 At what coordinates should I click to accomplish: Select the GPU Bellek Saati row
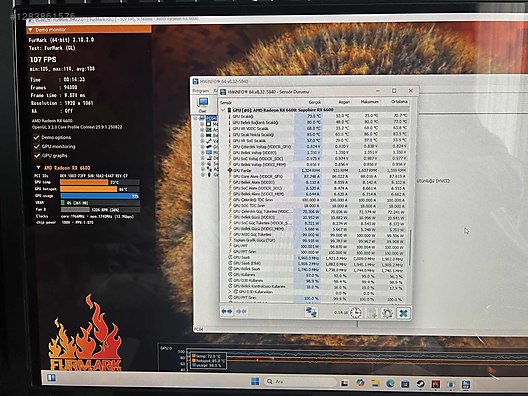318,269
